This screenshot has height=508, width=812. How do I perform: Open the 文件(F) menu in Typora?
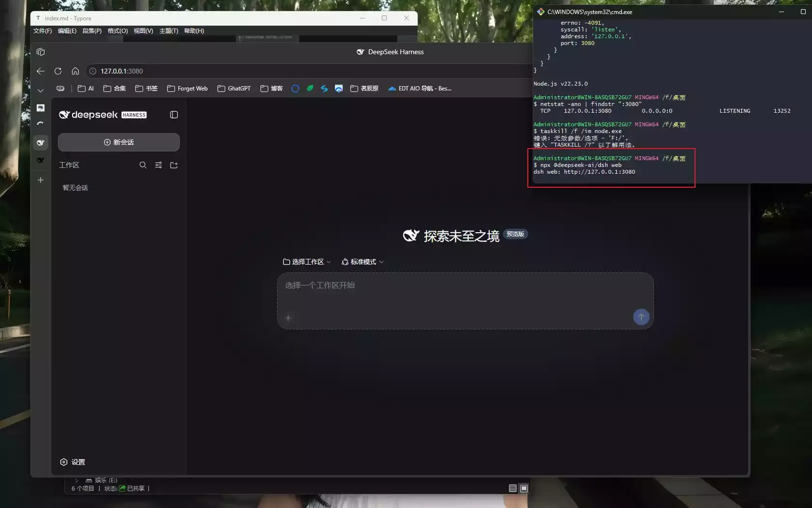click(x=43, y=31)
